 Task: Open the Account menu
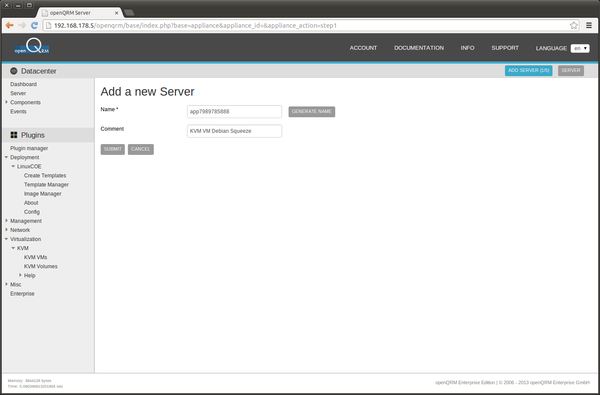363,48
